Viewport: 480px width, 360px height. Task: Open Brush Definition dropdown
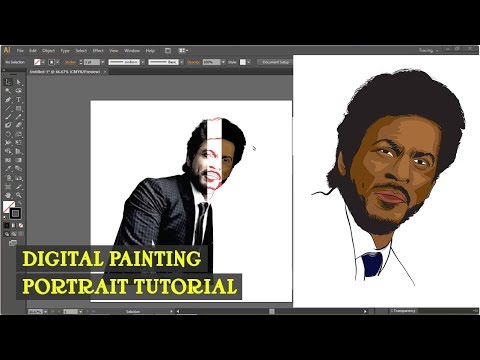182,62
